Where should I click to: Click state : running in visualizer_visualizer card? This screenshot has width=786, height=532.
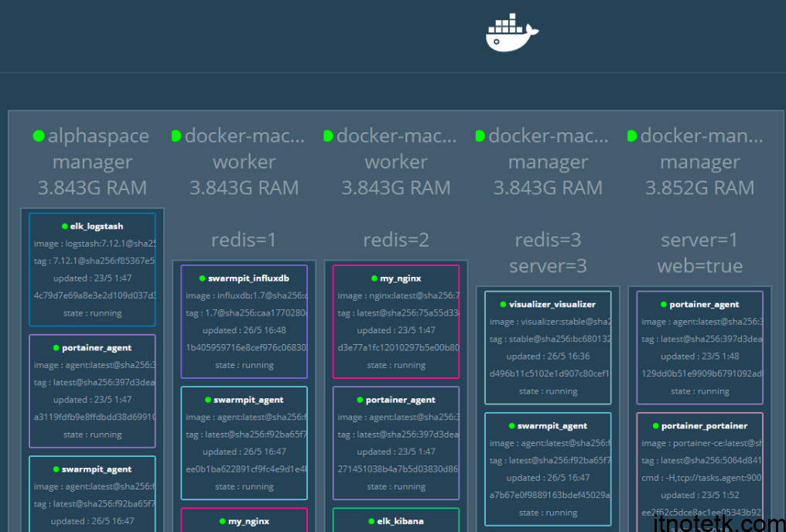tap(548, 391)
